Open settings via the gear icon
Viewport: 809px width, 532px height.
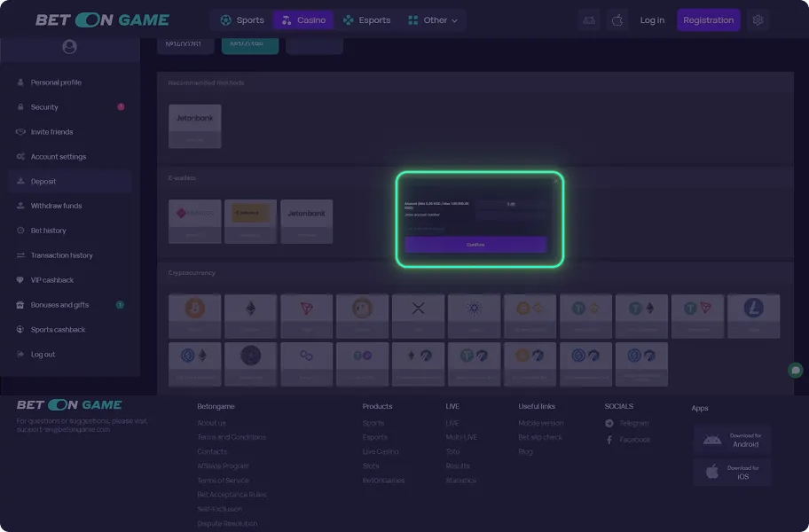pyautogui.click(x=757, y=20)
